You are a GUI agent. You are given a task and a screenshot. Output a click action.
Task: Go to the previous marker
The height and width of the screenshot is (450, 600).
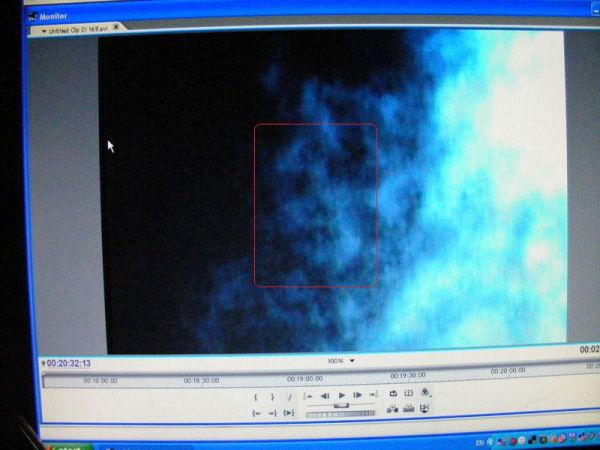pos(309,396)
